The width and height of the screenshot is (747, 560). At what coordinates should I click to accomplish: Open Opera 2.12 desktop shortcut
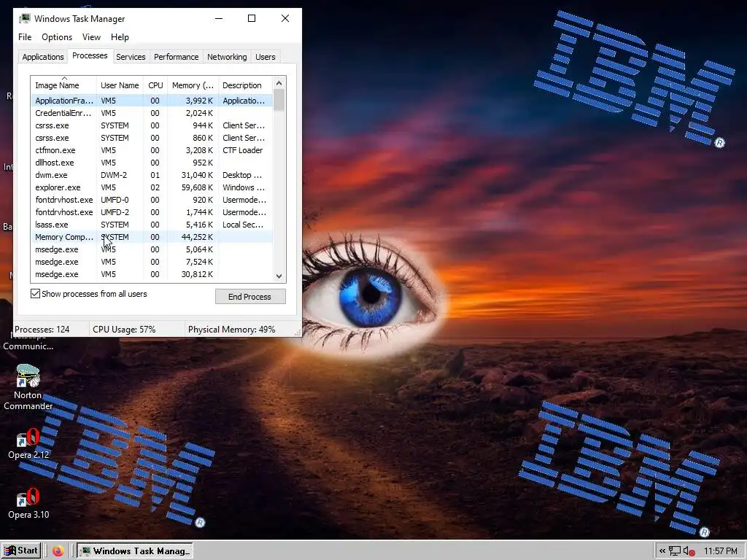point(28,443)
